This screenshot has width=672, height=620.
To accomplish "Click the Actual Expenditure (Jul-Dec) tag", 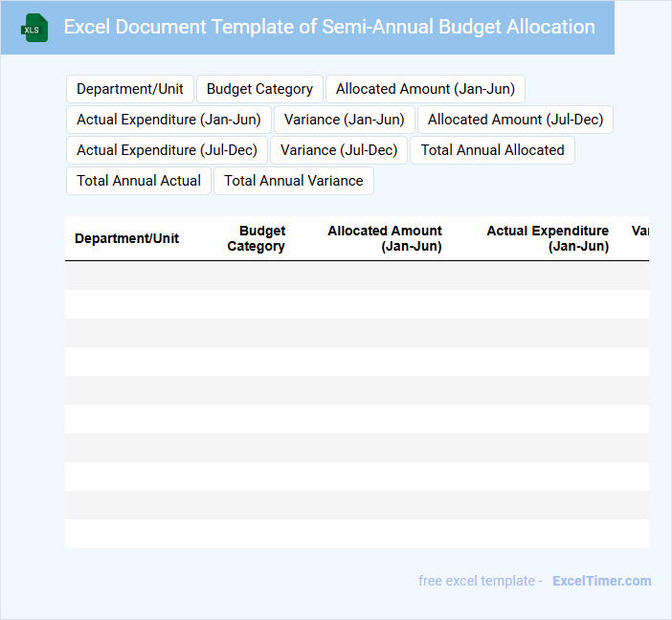I will [x=167, y=150].
